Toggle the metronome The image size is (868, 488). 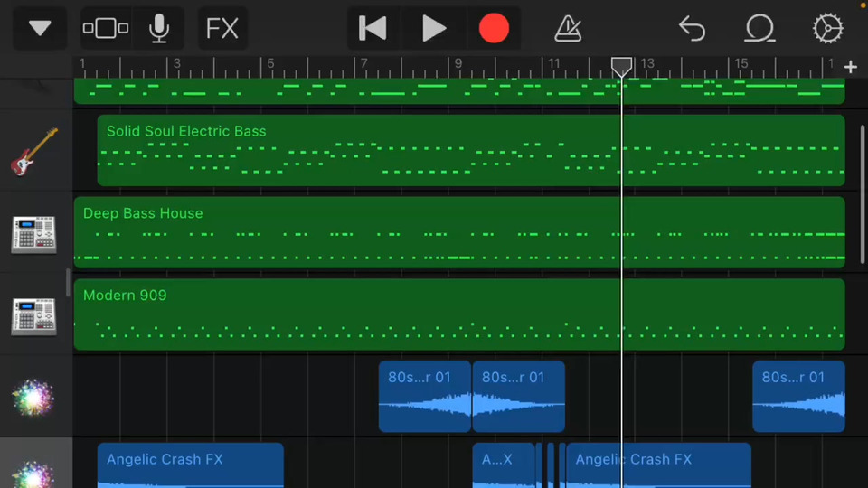coord(568,28)
